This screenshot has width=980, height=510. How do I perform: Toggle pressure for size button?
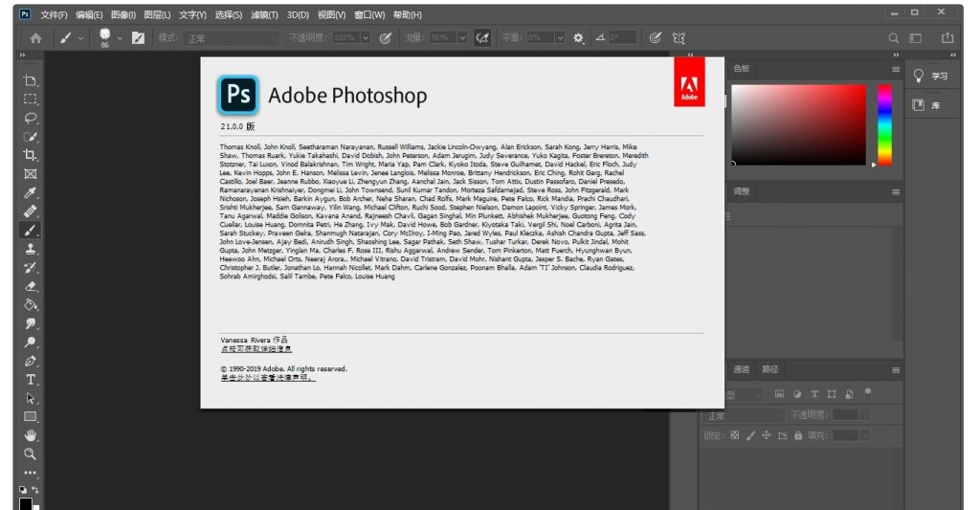pyautogui.click(x=655, y=38)
